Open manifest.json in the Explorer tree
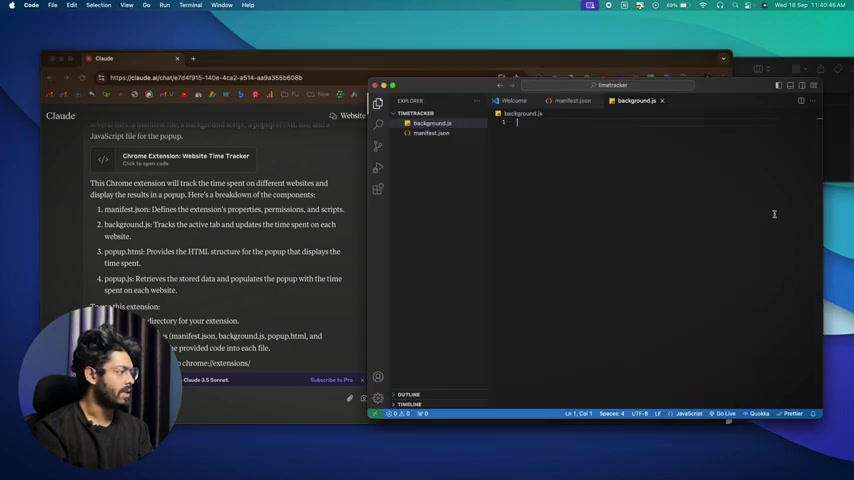This screenshot has width=854, height=480. (x=431, y=133)
